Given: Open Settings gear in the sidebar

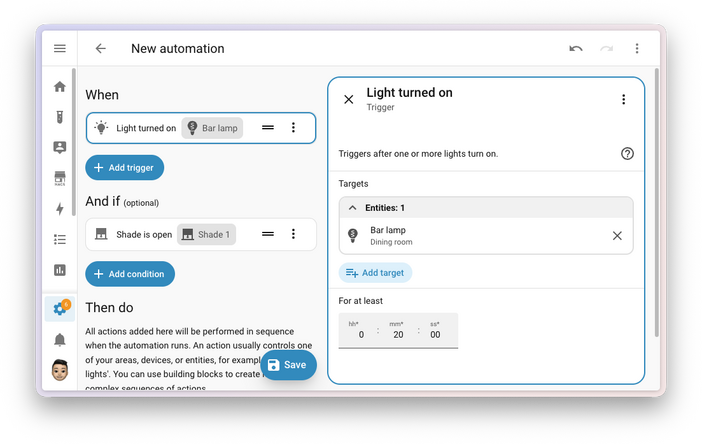Looking at the screenshot, I should [x=60, y=308].
